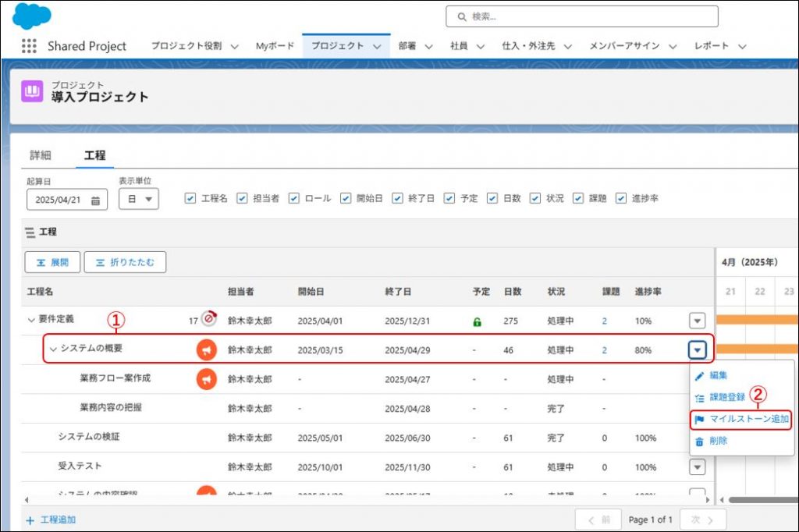Open the 表示単位 dropdown

[x=138, y=200]
